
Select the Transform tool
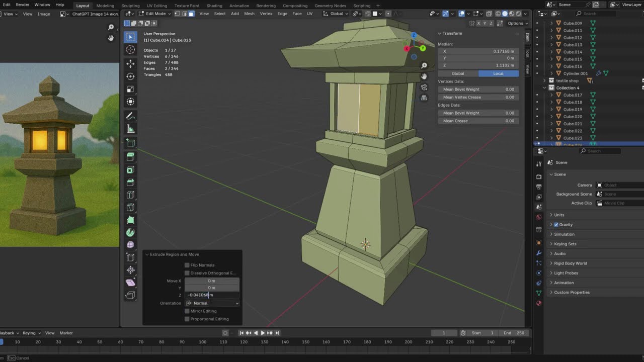click(x=130, y=102)
